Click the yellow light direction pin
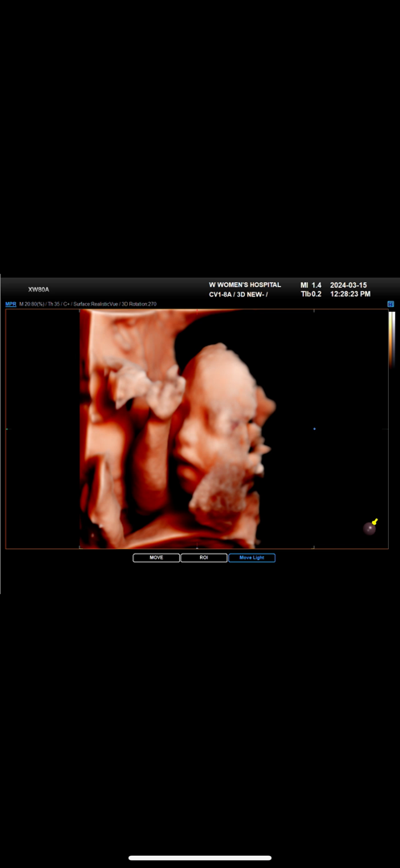Image resolution: width=400 pixels, height=868 pixels. pyautogui.click(x=374, y=521)
